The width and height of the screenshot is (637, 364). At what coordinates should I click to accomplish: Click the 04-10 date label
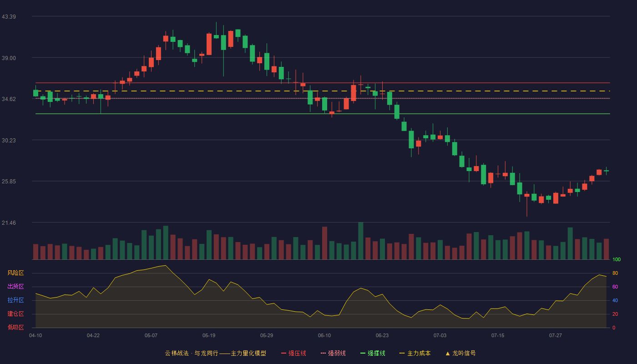tap(35, 335)
